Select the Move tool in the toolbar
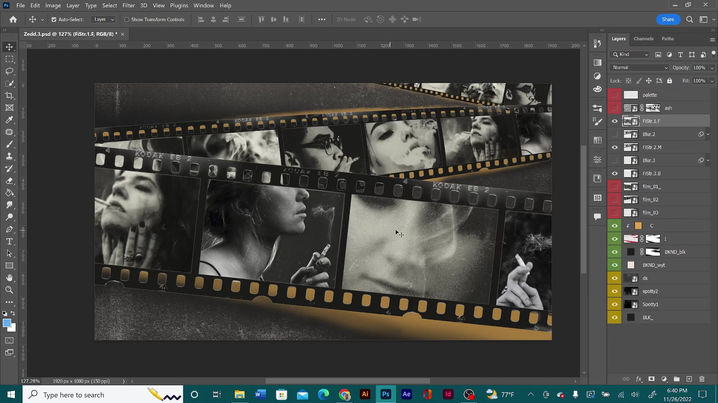718x403 pixels. point(9,47)
